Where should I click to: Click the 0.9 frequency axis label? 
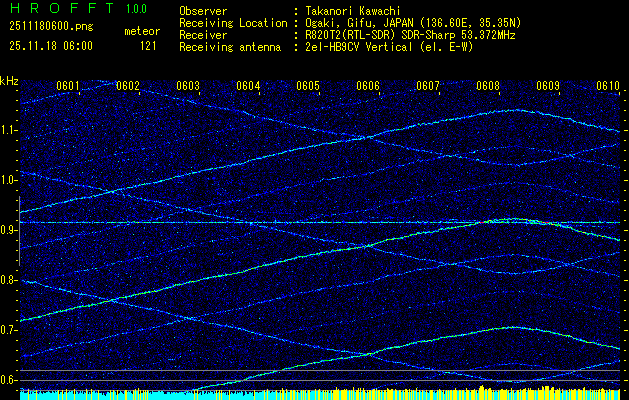point(9,230)
